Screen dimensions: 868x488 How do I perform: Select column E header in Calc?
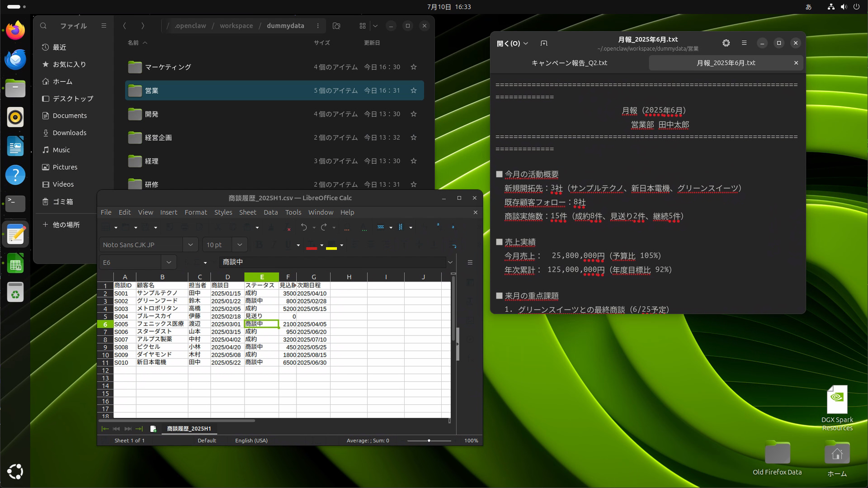click(261, 277)
